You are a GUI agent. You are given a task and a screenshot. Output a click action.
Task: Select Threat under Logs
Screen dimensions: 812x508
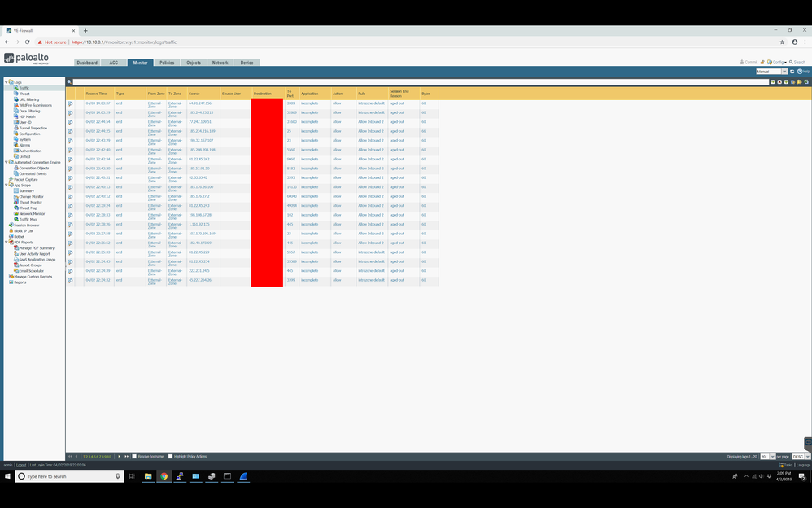coord(24,94)
